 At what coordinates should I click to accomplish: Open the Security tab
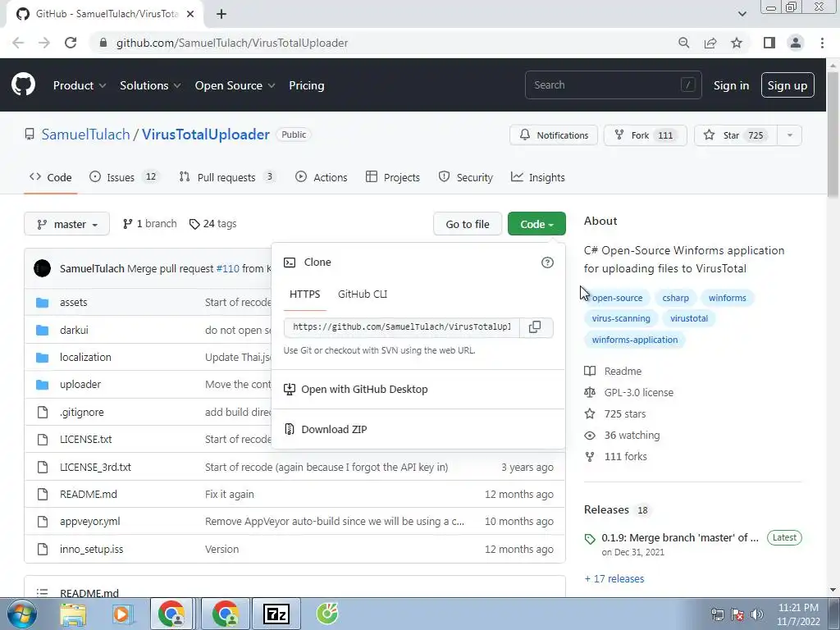466,177
